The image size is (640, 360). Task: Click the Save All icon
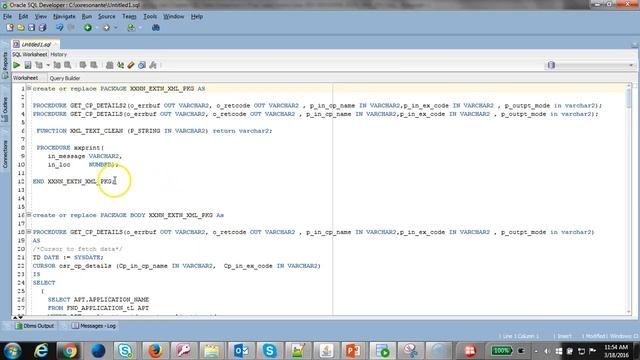coord(42,28)
